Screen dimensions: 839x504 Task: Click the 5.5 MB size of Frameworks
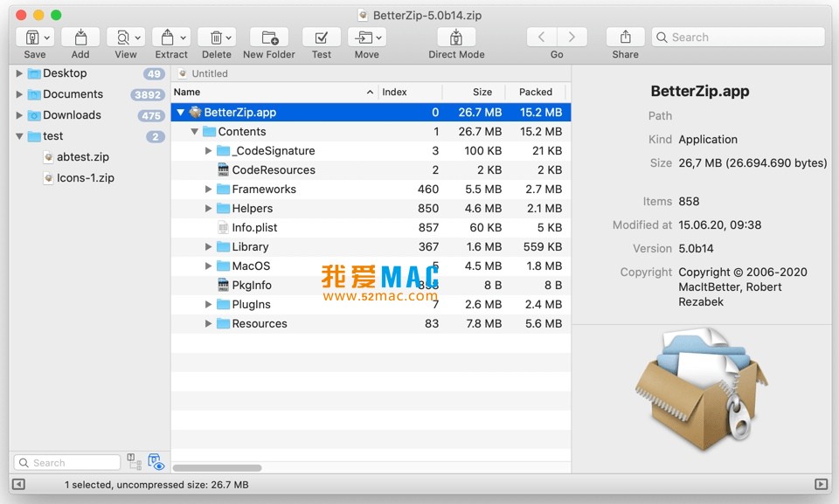click(483, 190)
